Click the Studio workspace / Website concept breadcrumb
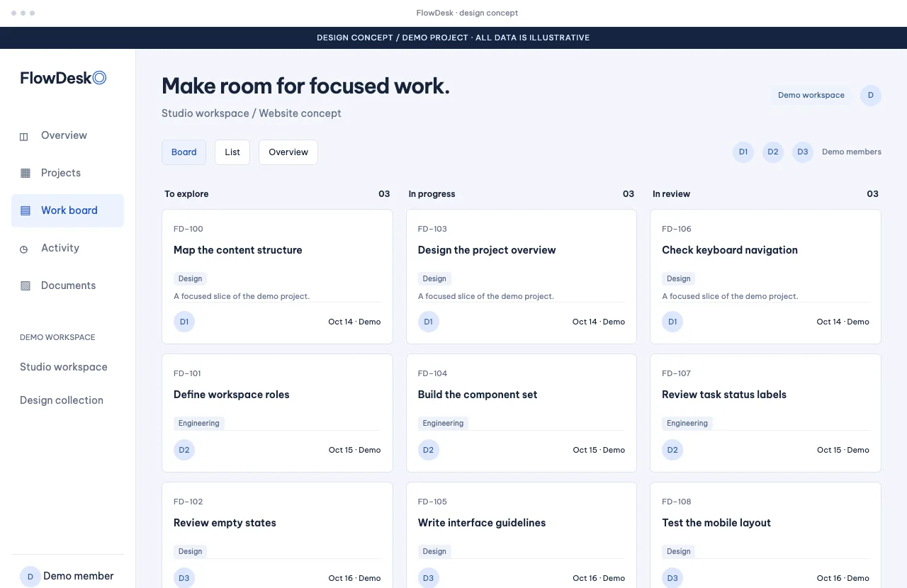 (x=252, y=113)
